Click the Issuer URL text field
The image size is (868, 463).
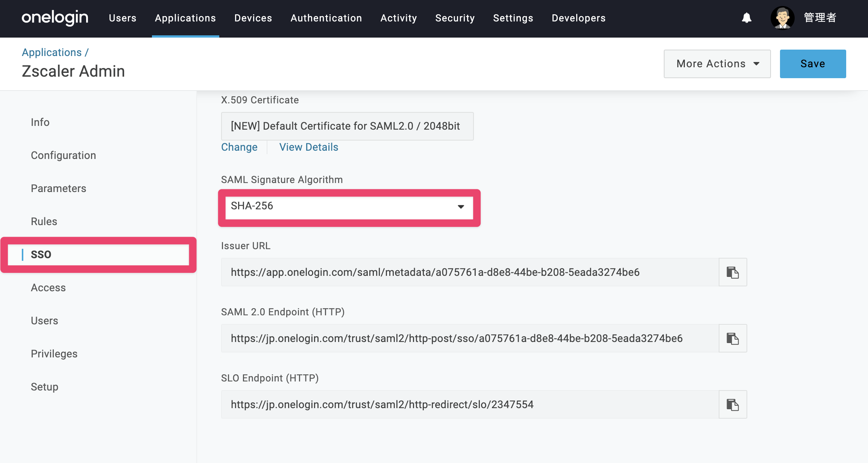[470, 272]
